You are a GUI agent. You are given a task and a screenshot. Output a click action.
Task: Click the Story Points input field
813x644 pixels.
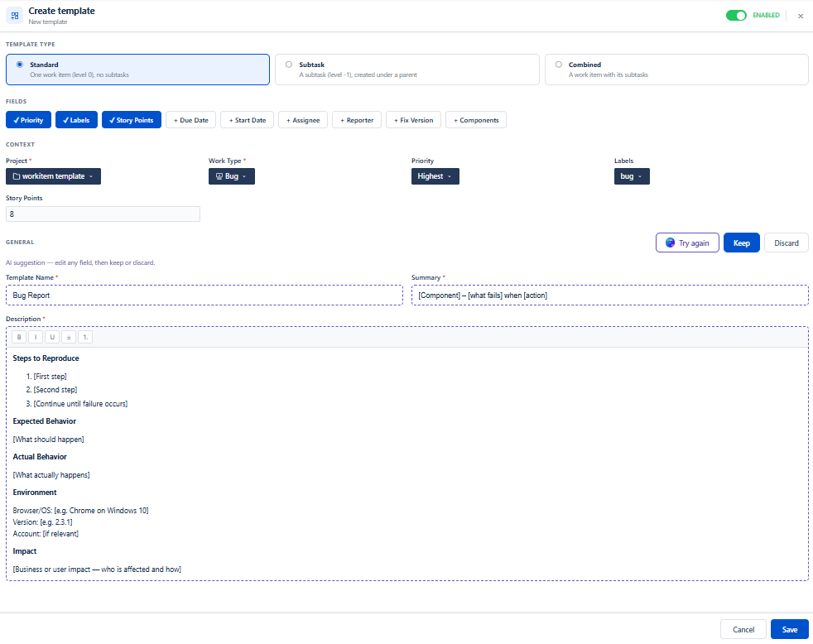[x=103, y=214]
